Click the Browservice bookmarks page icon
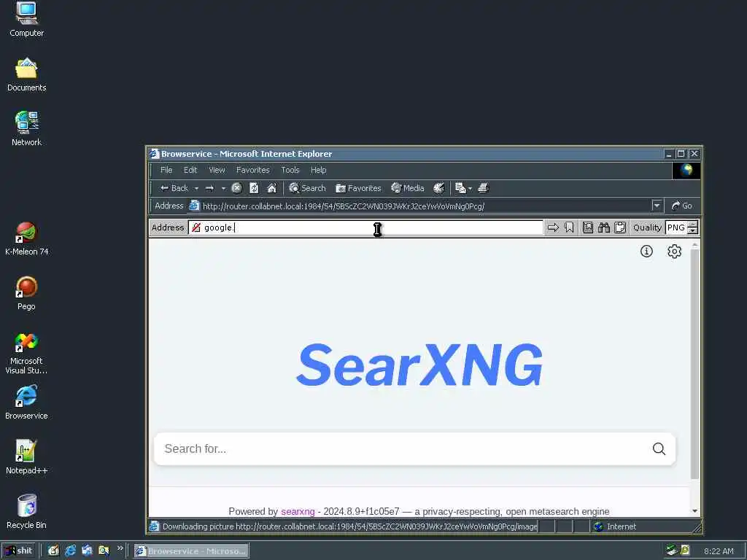The image size is (747, 560). point(588,227)
